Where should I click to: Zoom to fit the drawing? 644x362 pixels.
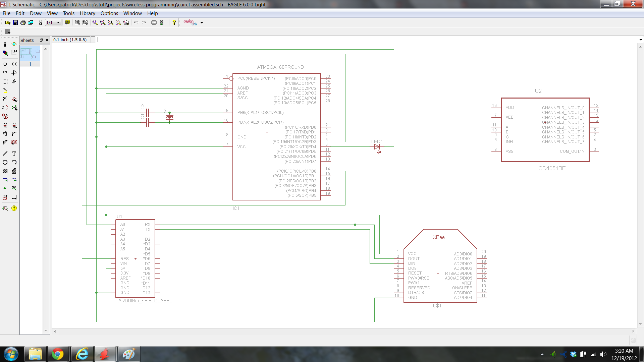(95, 22)
